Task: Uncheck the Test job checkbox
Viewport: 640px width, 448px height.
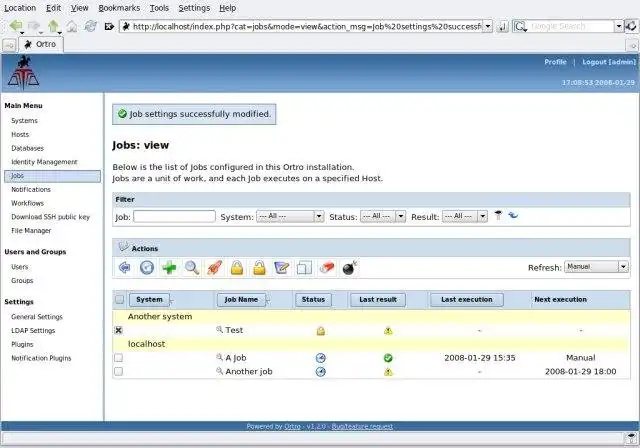Action: (x=118, y=330)
